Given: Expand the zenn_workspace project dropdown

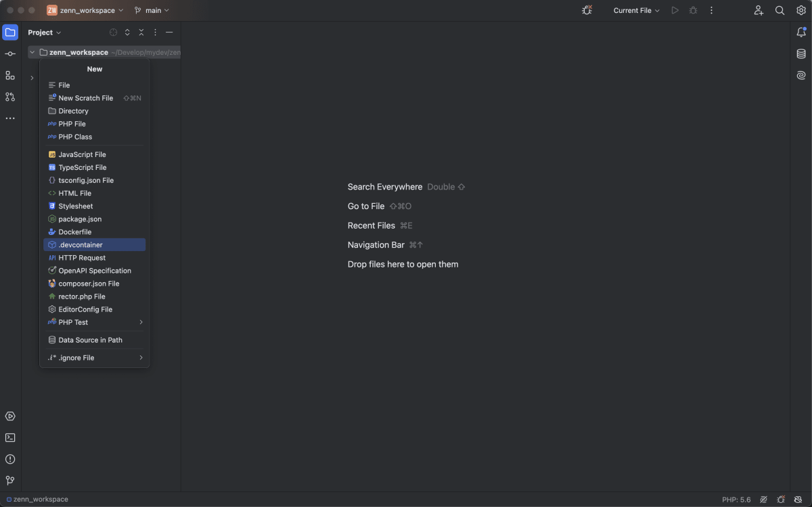Looking at the screenshot, I should coord(85,10).
